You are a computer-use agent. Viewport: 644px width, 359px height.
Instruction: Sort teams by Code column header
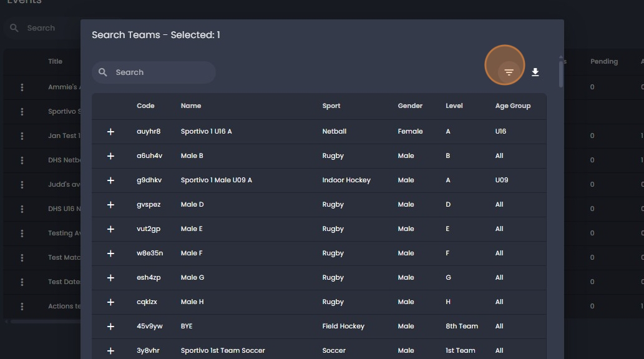tap(145, 106)
